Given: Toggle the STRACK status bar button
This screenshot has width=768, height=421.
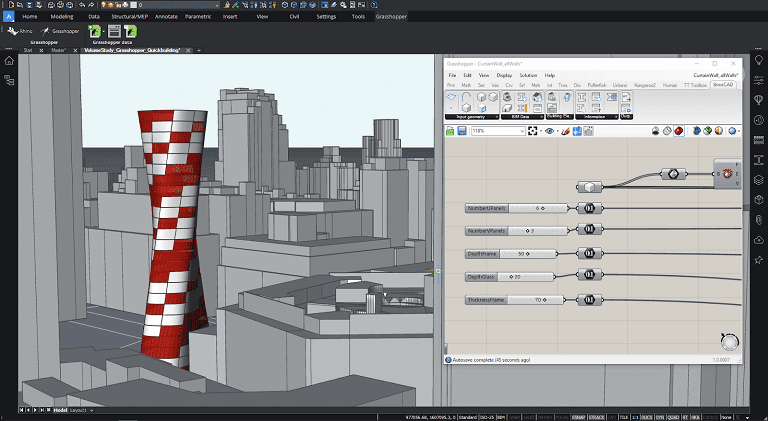Looking at the screenshot, I should tap(596, 417).
